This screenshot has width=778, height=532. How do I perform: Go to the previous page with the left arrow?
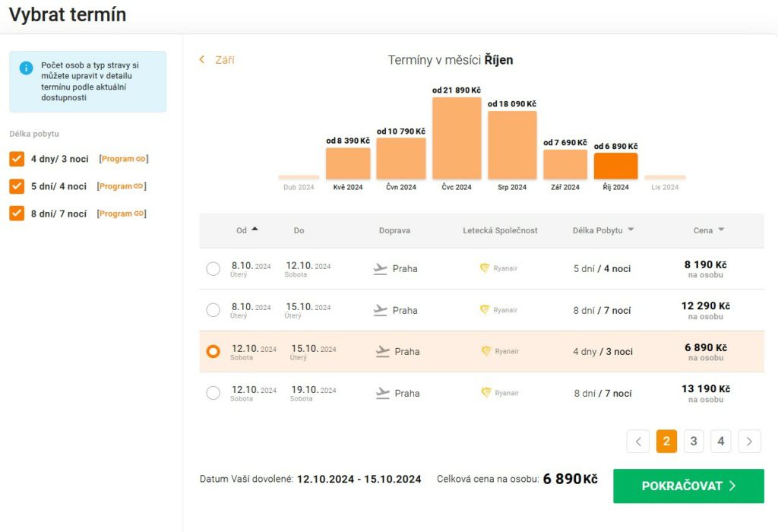[x=638, y=442]
